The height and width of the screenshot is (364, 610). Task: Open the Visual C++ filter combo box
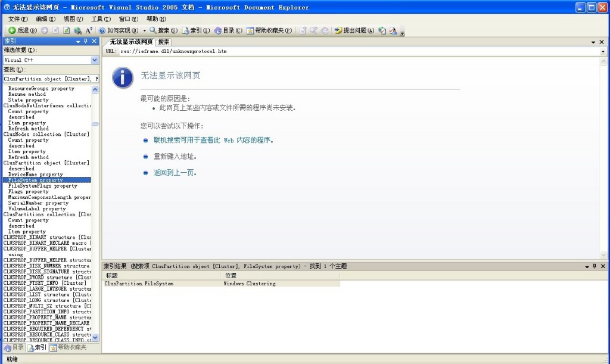[51, 60]
